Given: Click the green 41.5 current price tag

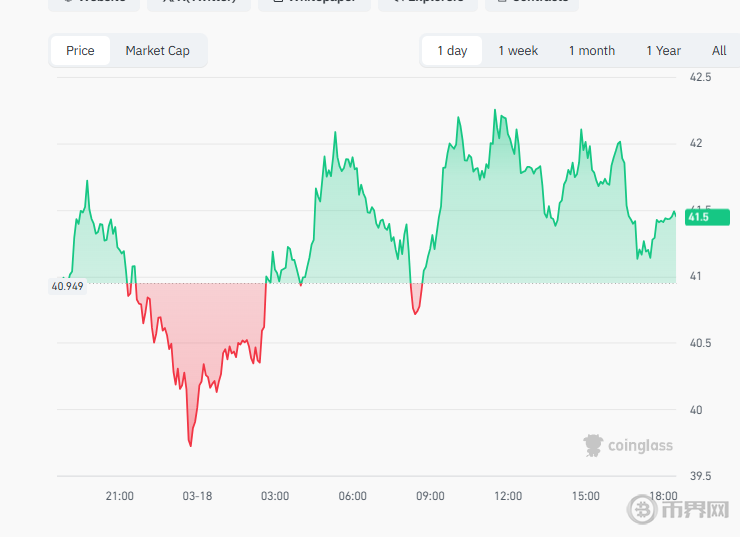Looking at the screenshot, I should (707, 217).
